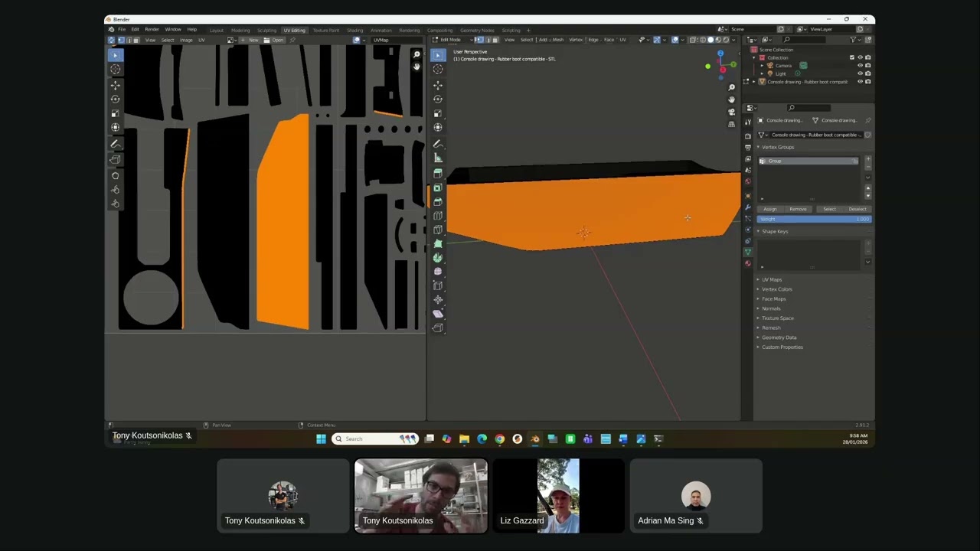Choose the Rip Region tool in UV editor
This screenshot has width=980, height=551.
(x=115, y=159)
